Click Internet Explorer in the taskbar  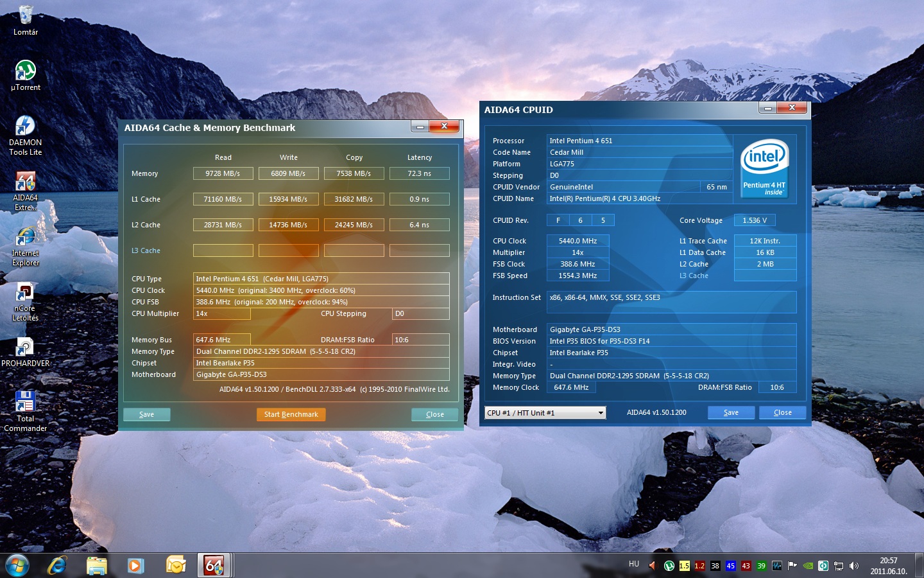[57, 566]
